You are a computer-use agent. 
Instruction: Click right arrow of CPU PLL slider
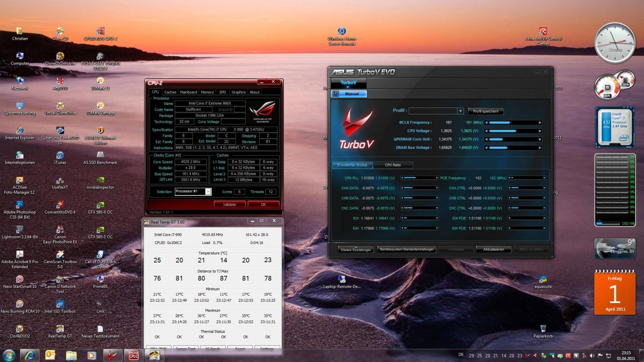(x=437, y=178)
